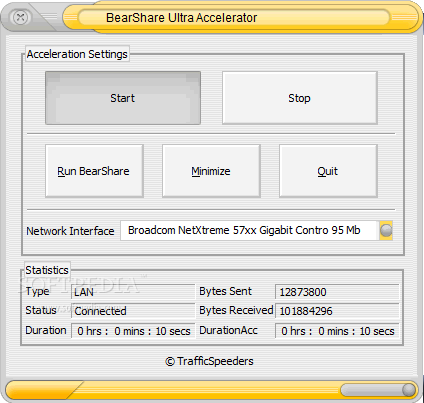Image resolution: width=424 pixels, height=403 pixels.
Task: Click the Bytes Received label
Action: [x=236, y=310]
